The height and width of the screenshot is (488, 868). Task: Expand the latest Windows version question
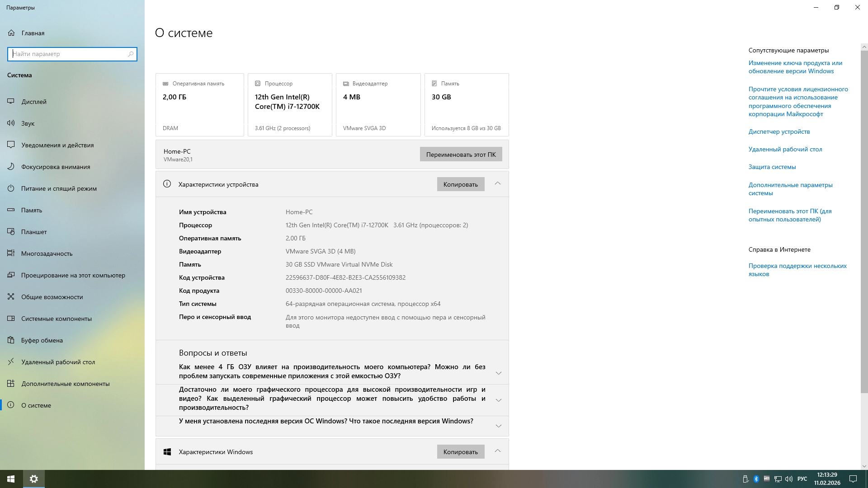[x=498, y=426]
